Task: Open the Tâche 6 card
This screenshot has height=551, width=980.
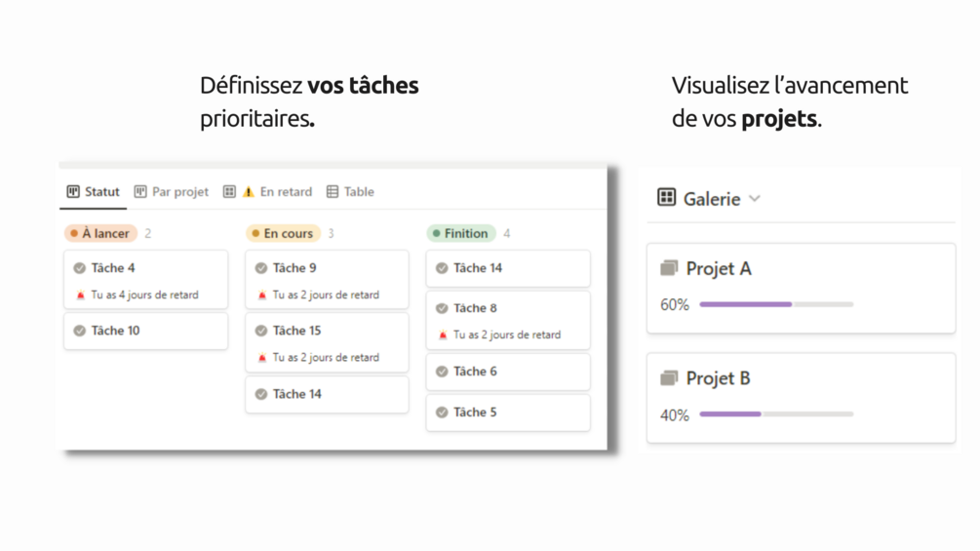Action: (x=507, y=372)
